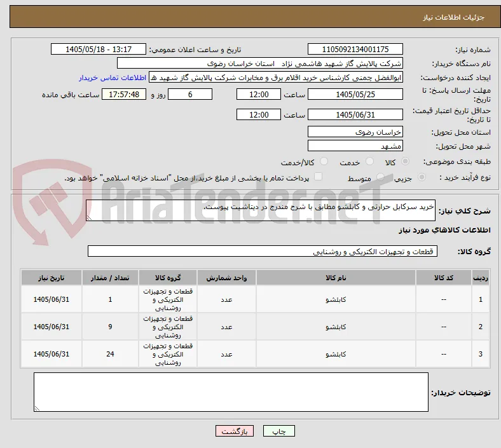
Task: Click the remaining days field showing 6
Action: pyautogui.click(x=190, y=94)
